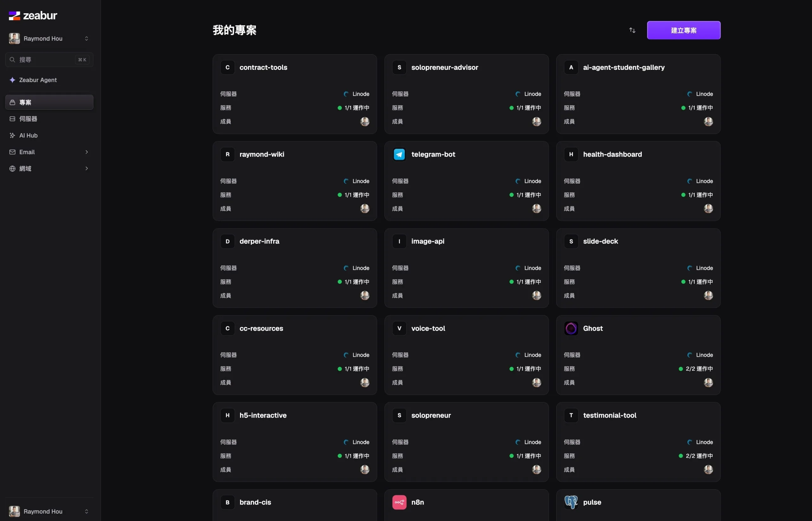Click the C icon on contract-tools card
The image size is (812, 521).
[x=227, y=67]
